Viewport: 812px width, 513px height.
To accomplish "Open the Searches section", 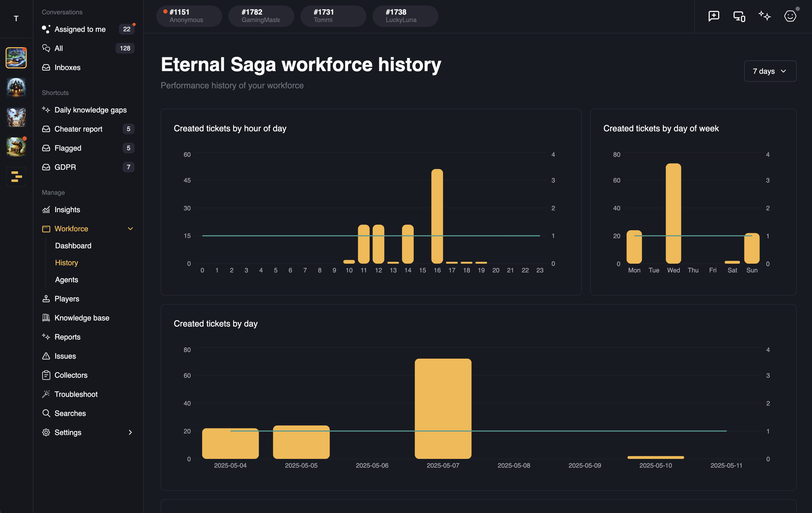I will pyautogui.click(x=70, y=413).
